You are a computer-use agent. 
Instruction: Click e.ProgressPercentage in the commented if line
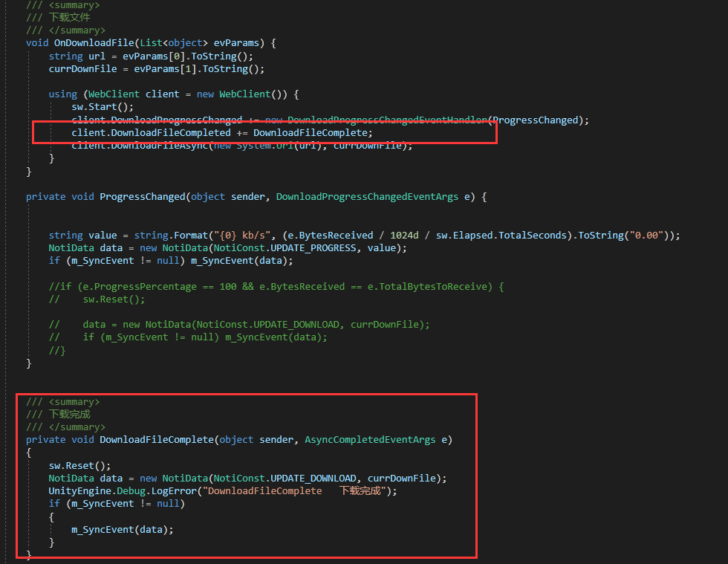[x=140, y=287]
